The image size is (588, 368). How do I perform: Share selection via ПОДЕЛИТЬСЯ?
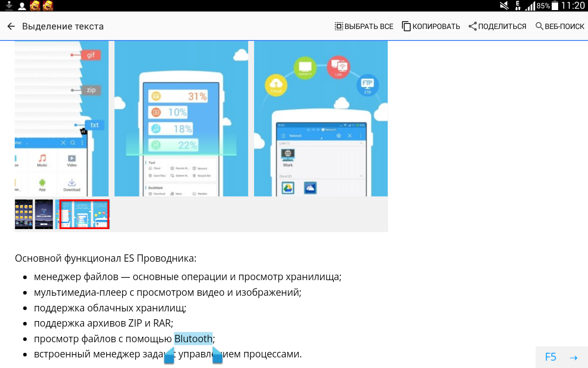(x=498, y=26)
